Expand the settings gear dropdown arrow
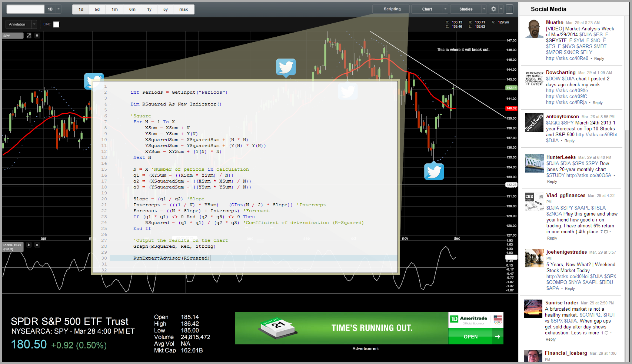632x364 pixels. 501,9
